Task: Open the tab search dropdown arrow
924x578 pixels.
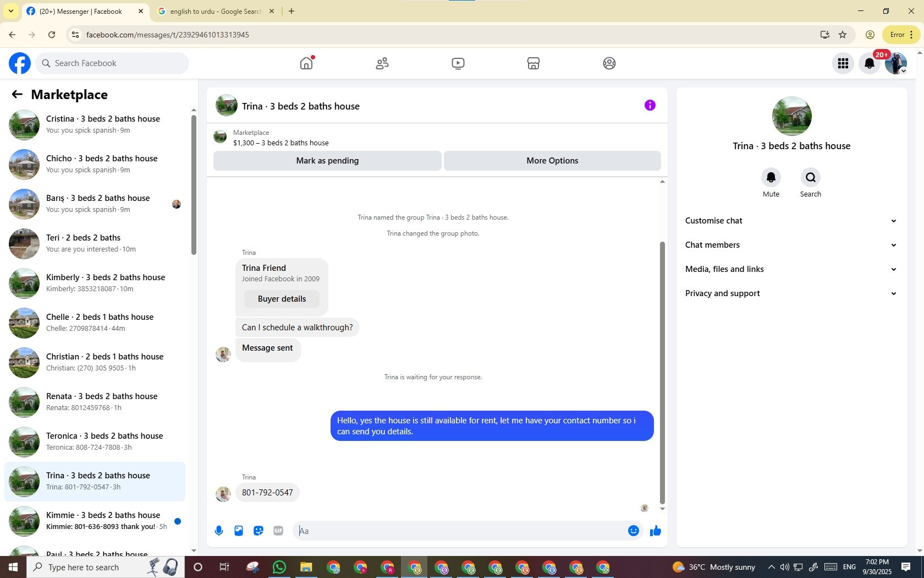Action: click(x=10, y=11)
